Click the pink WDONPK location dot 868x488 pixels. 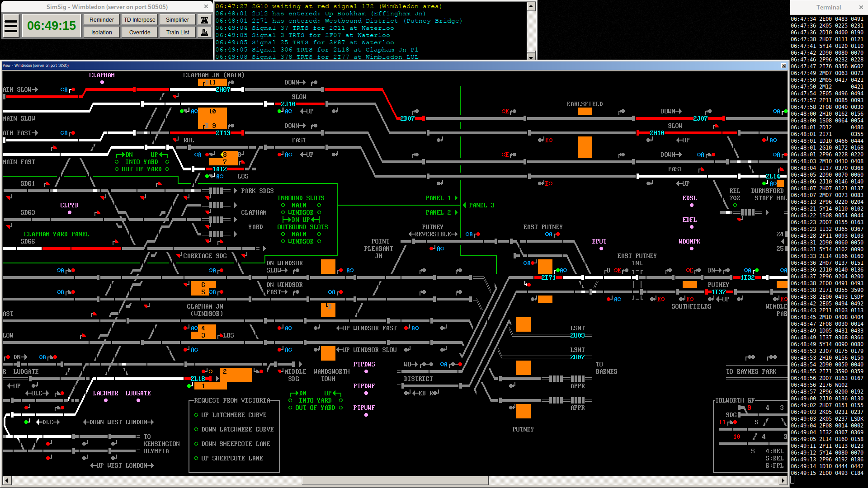[692, 249]
